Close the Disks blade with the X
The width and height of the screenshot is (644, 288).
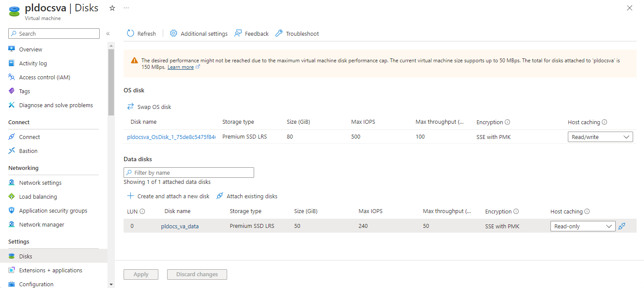pyautogui.click(x=629, y=8)
